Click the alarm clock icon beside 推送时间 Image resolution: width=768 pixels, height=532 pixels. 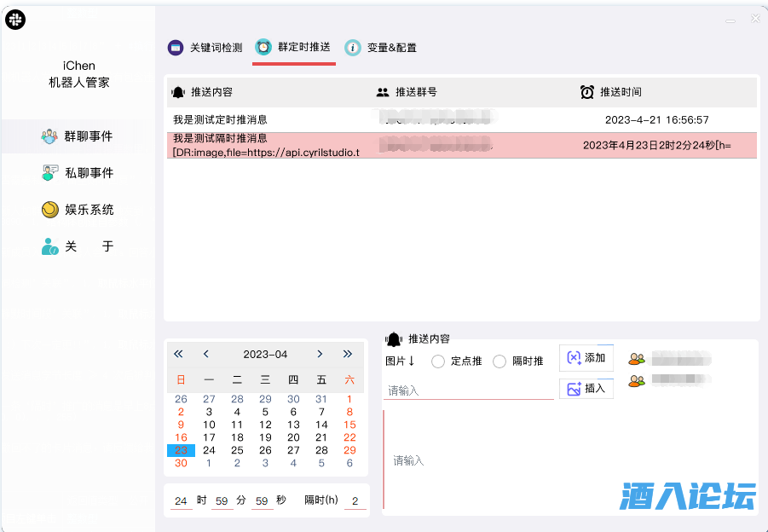point(587,92)
